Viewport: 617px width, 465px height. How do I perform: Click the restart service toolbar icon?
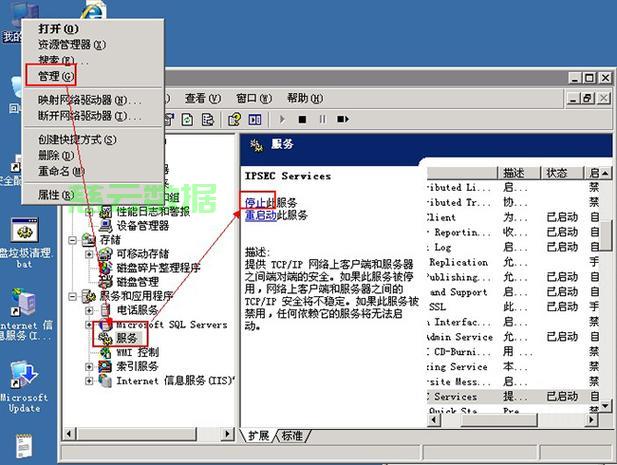click(x=343, y=119)
